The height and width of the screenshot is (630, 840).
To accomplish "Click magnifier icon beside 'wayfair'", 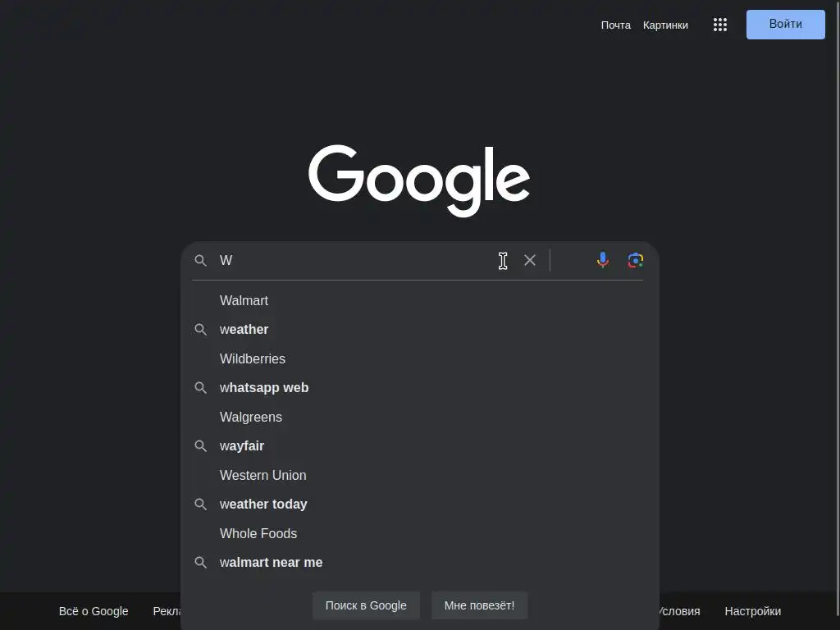I will pyautogui.click(x=200, y=446).
